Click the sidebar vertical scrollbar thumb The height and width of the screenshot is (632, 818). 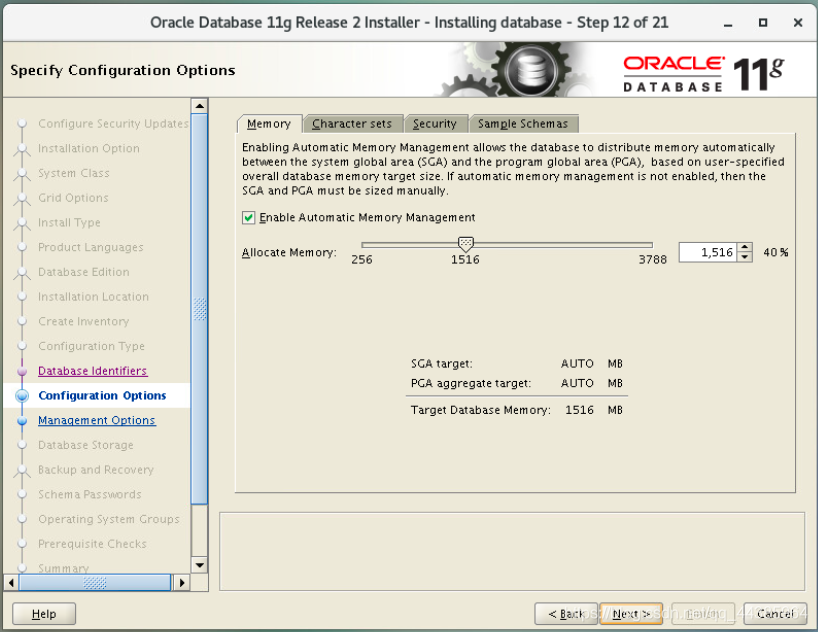(200, 309)
